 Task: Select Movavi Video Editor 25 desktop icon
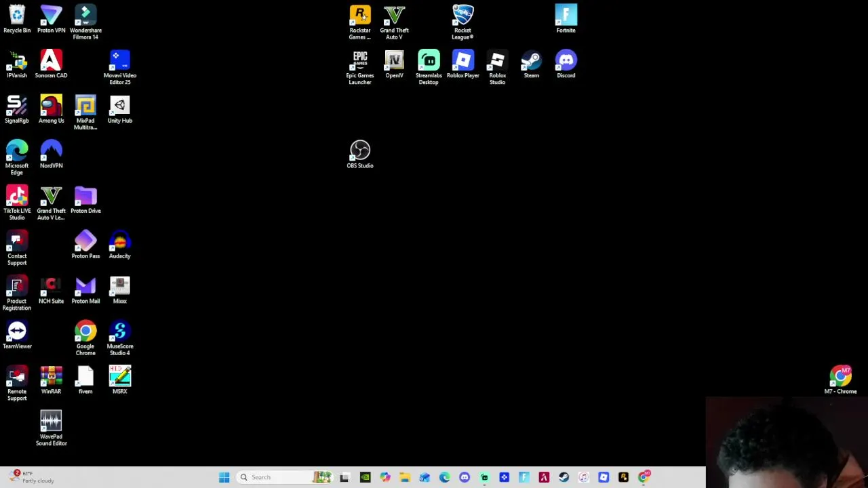click(120, 68)
